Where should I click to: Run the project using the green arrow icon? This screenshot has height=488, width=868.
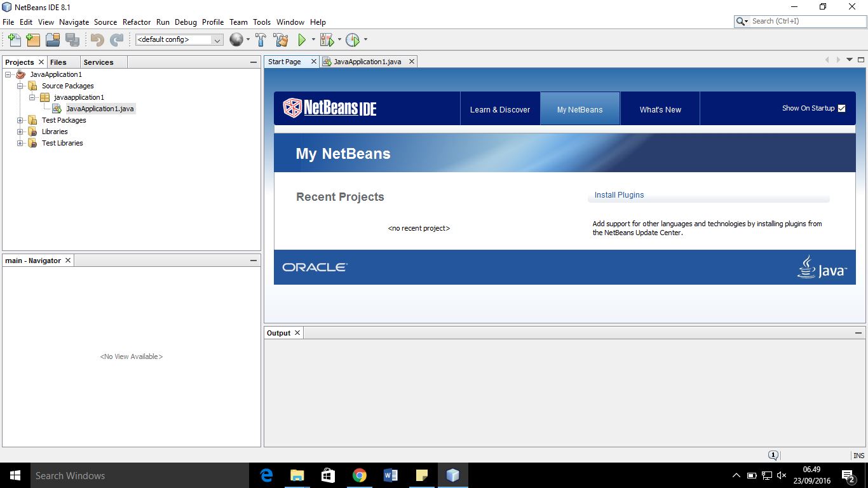(x=301, y=39)
